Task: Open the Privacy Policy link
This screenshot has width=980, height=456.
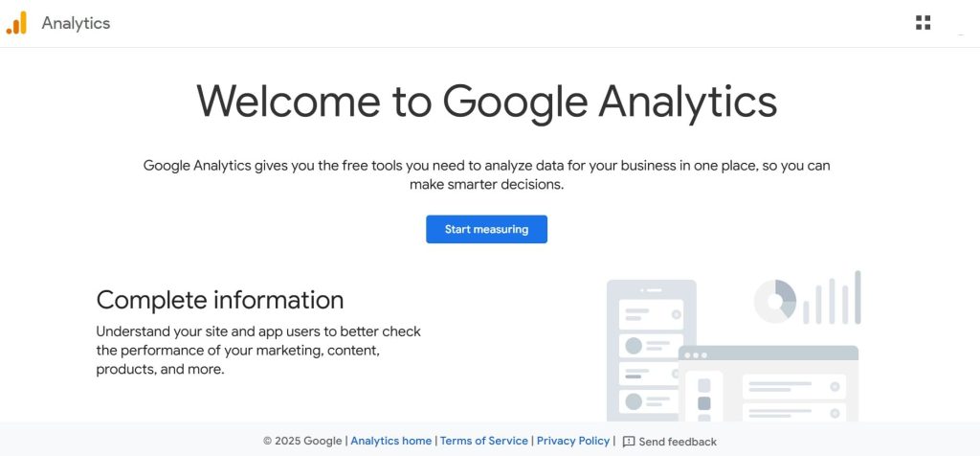Action: pos(572,441)
